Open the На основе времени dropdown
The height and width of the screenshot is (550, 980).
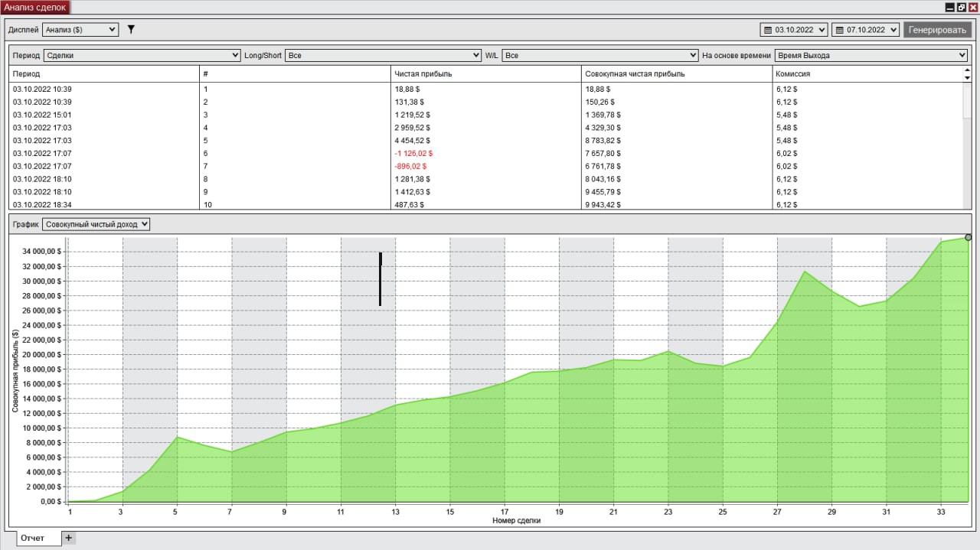coord(871,55)
